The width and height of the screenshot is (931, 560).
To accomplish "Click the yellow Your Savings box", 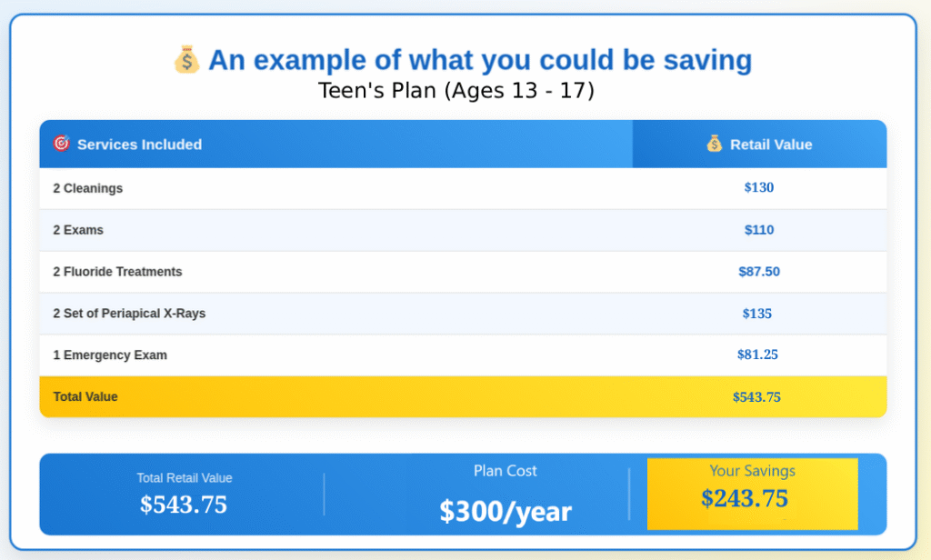I will pyautogui.click(x=752, y=494).
